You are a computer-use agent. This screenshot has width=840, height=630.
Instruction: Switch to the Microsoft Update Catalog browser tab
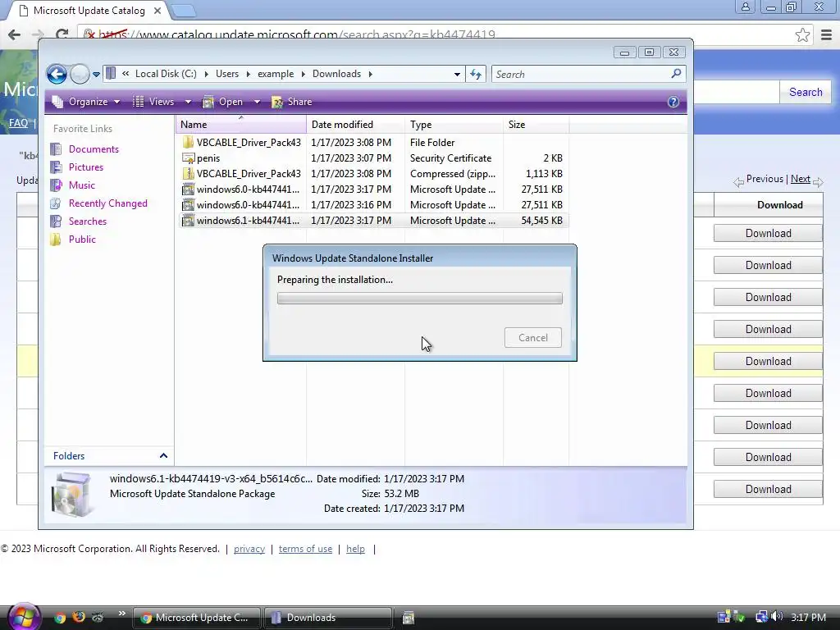coord(89,10)
